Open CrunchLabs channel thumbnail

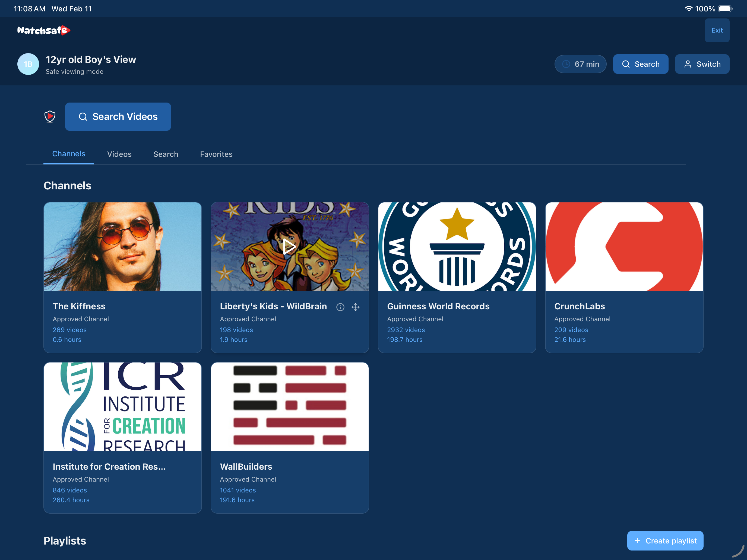[624, 246]
